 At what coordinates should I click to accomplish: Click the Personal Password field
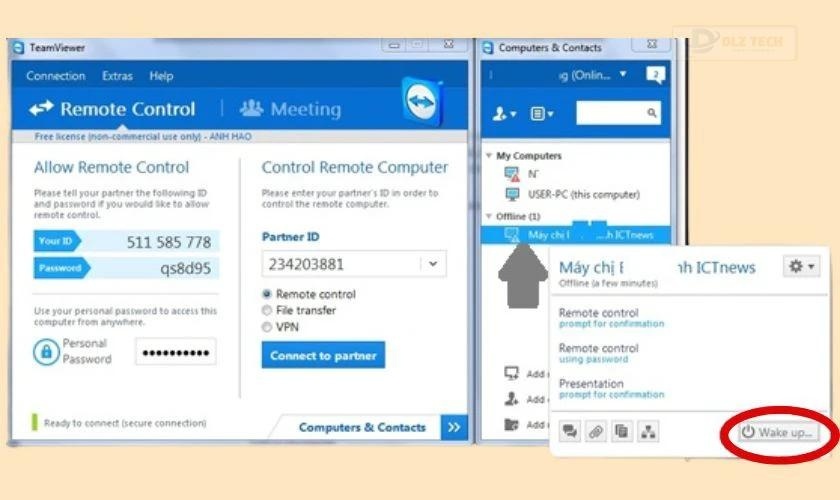click(176, 352)
